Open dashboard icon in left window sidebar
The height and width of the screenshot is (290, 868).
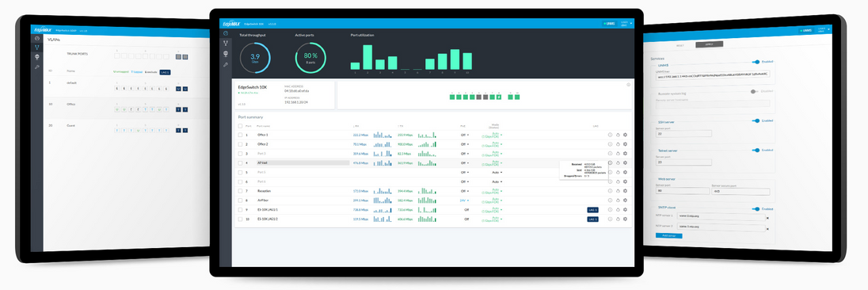(x=37, y=38)
